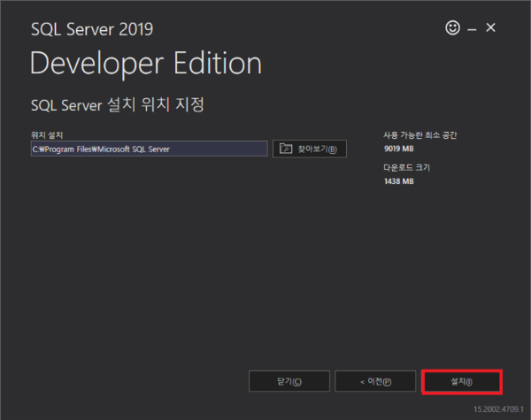This screenshot has width=531, height=420.
Task: Click the version number 15.2002.4709.1
Action: click(x=498, y=409)
